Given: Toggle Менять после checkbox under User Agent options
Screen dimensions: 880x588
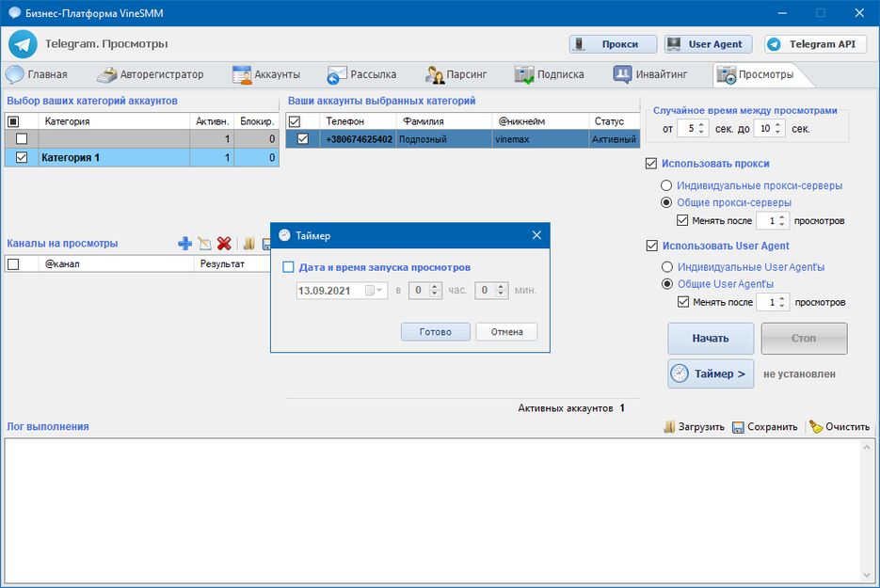Looking at the screenshot, I should (682, 302).
